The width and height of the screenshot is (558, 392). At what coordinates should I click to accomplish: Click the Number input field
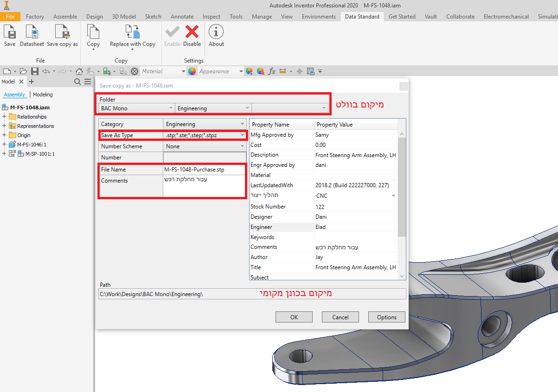pyautogui.click(x=205, y=158)
